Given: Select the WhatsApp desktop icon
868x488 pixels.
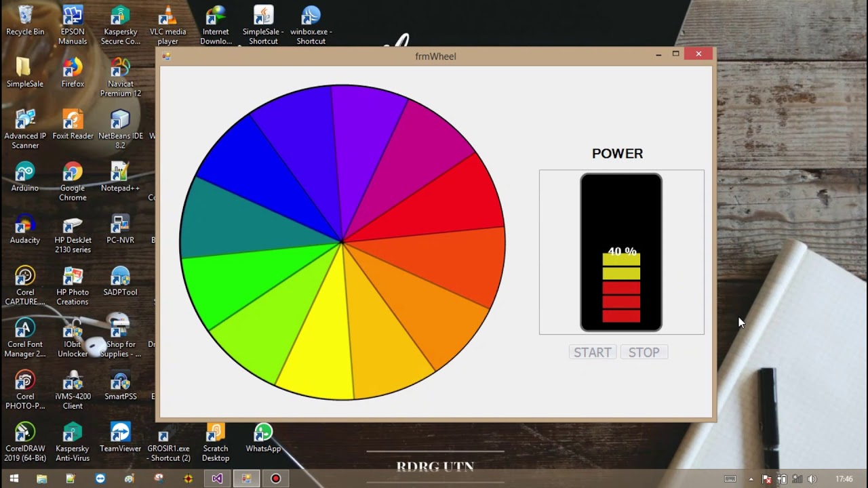Looking at the screenshot, I should click(x=263, y=438).
